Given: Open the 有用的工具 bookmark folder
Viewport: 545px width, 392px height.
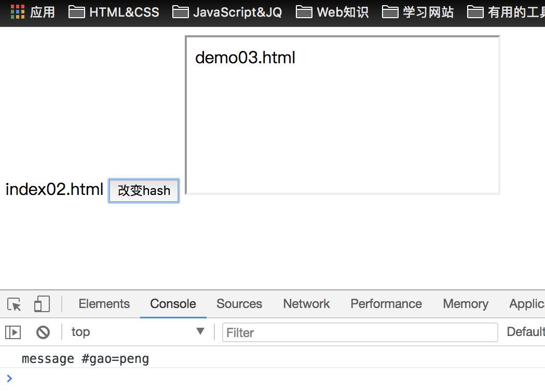Looking at the screenshot, I should click(506, 11).
